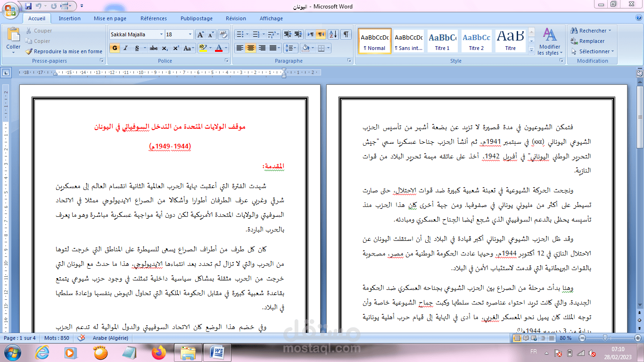Open the Mise en page tab
The width and height of the screenshot is (644, 362).
pos(110,18)
